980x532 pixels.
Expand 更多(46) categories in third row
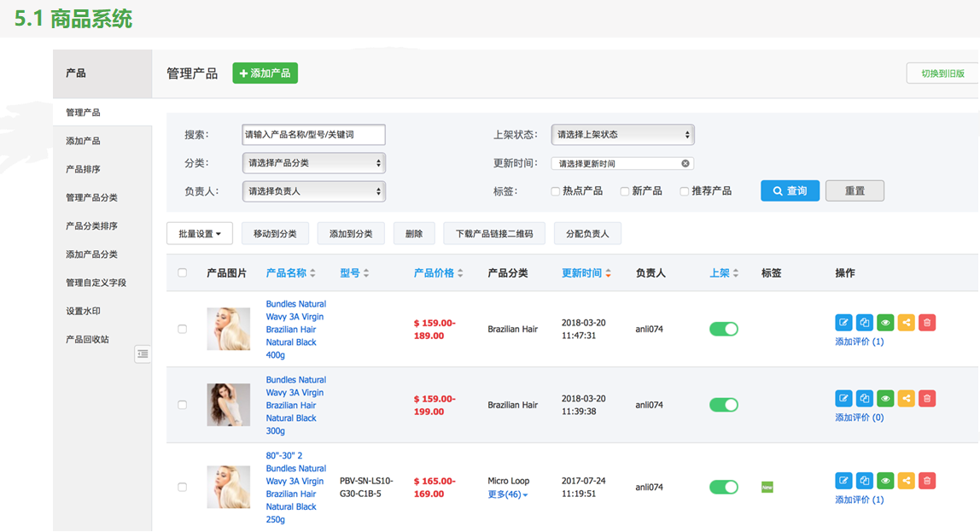pos(507,494)
